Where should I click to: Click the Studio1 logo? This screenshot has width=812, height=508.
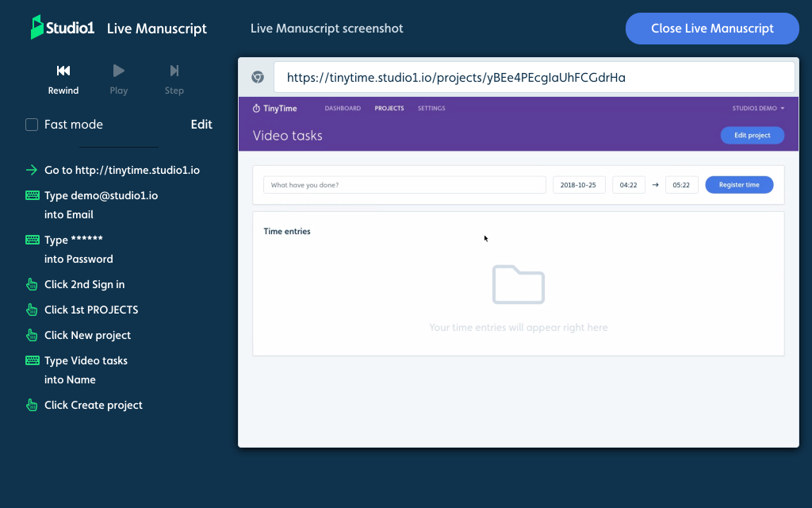pyautogui.click(x=63, y=28)
